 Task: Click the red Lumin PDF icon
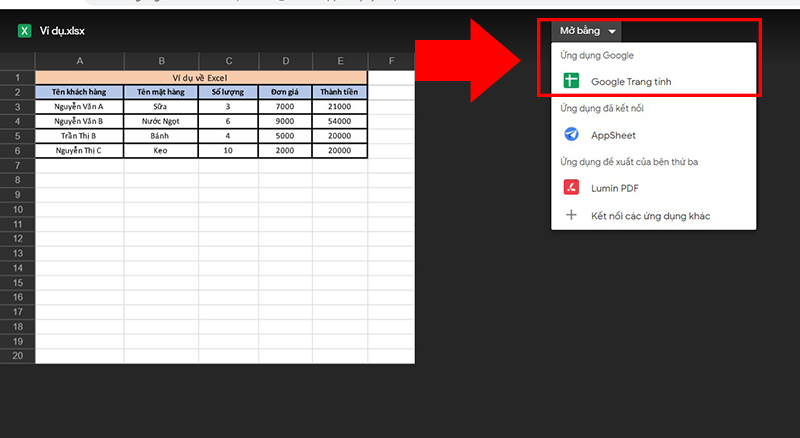coord(571,187)
